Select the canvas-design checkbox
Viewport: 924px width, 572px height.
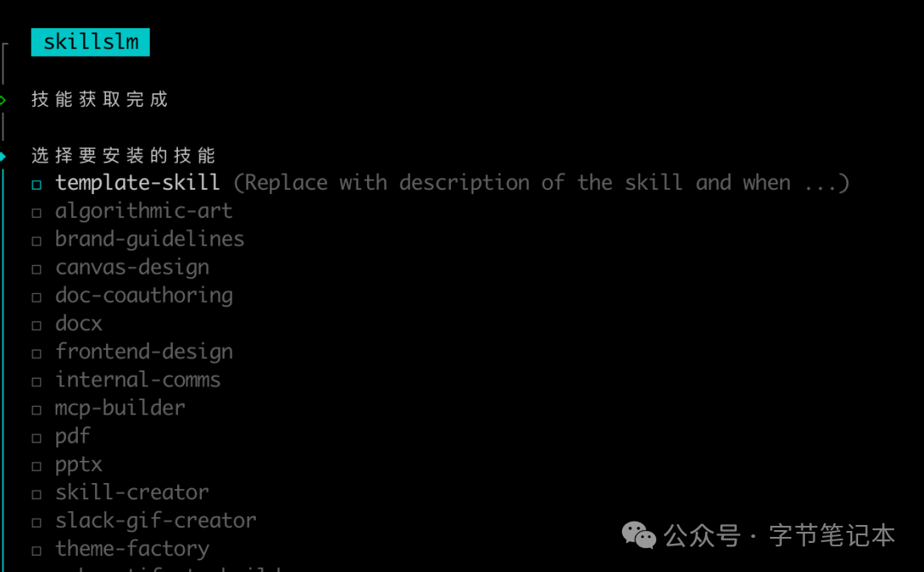pos(36,268)
